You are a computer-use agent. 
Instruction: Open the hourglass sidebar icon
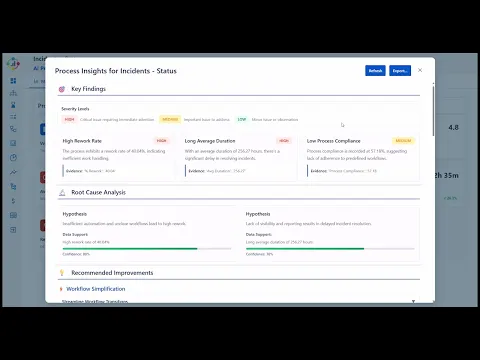point(13,105)
